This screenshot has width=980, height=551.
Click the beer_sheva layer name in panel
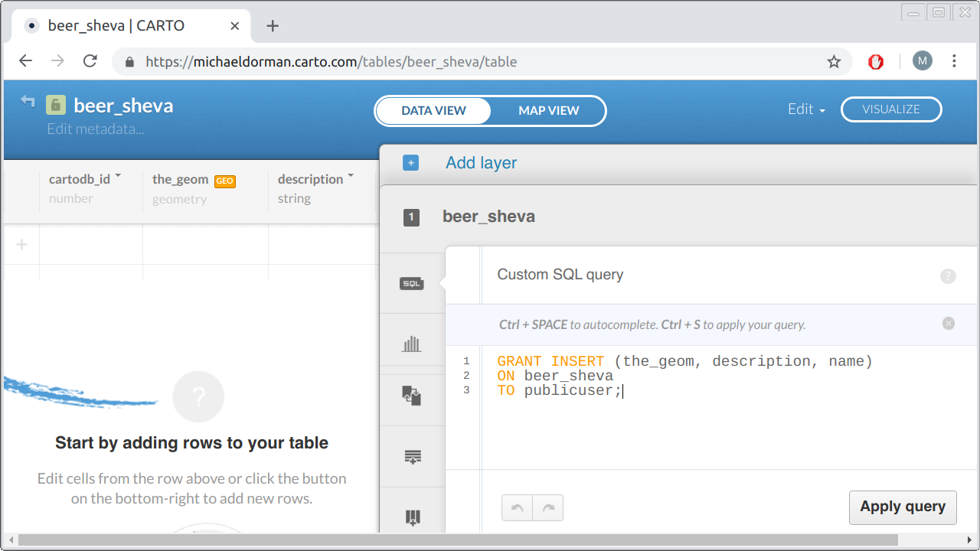pyautogui.click(x=488, y=217)
